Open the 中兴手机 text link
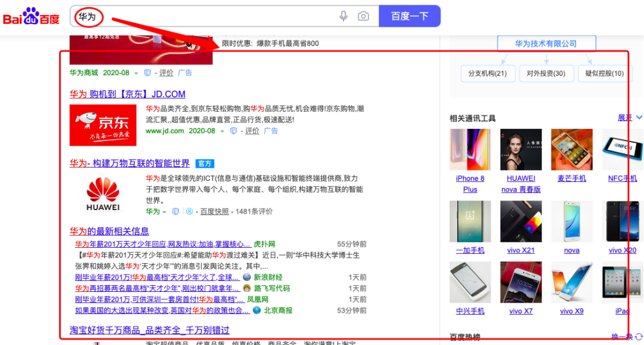 [x=470, y=311]
